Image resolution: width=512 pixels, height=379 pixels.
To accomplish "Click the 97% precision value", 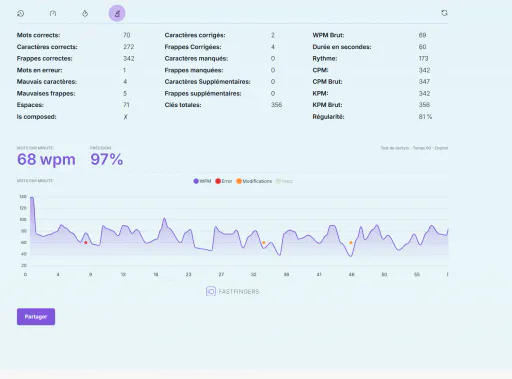I will click(x=107, y=159).
